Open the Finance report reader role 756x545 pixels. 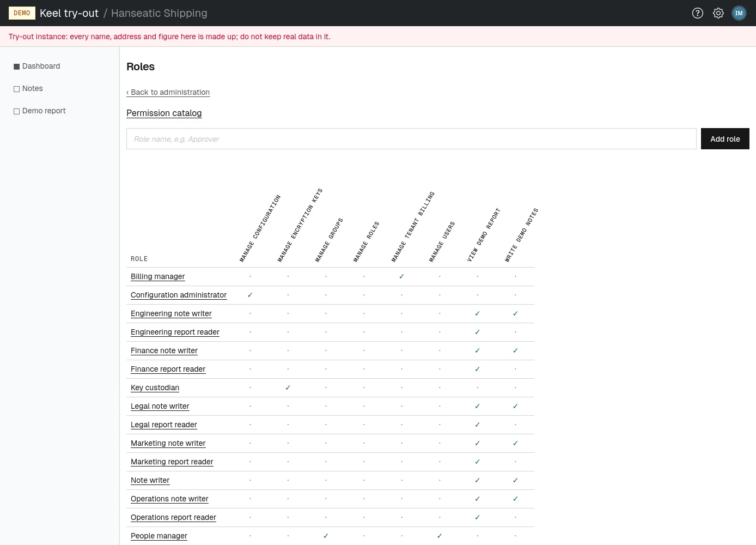coord(168,369)
